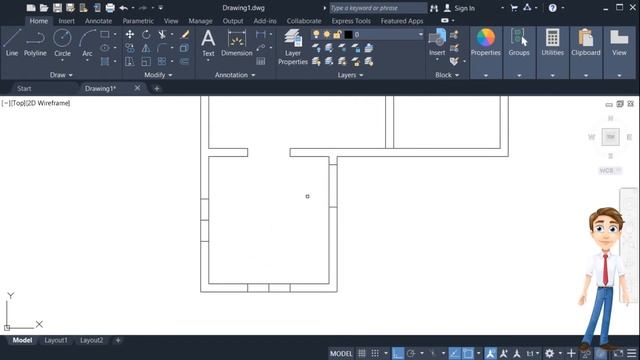Viewport: 640px width, 360px height.
Task: Toggle object snap in status bar
Action: (468, 353)
